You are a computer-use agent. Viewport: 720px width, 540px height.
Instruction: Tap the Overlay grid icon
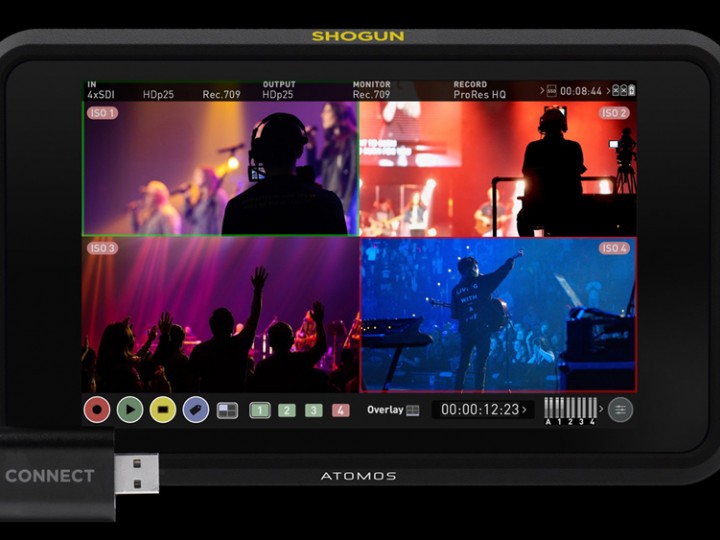pos(413,410)
